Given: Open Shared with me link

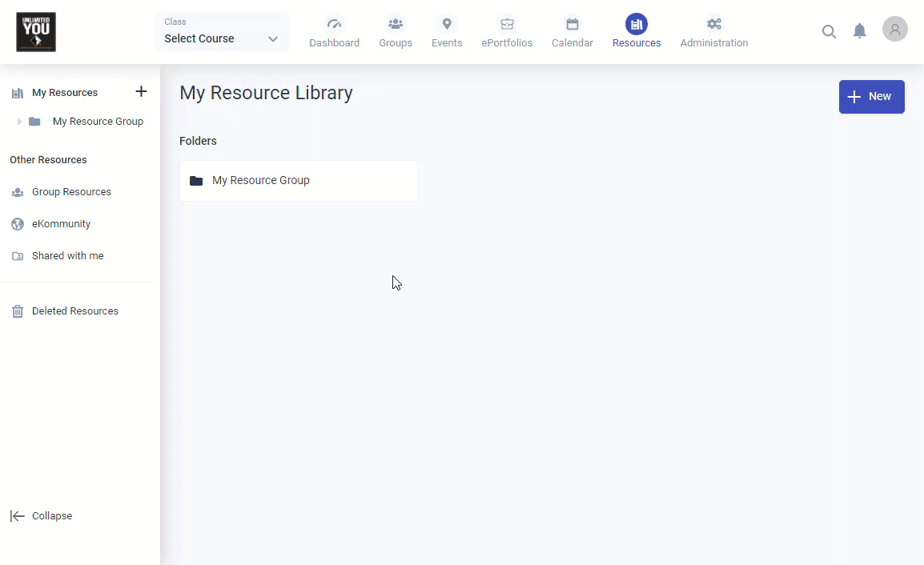Looking at the screenshot, I should coord(68,256).
